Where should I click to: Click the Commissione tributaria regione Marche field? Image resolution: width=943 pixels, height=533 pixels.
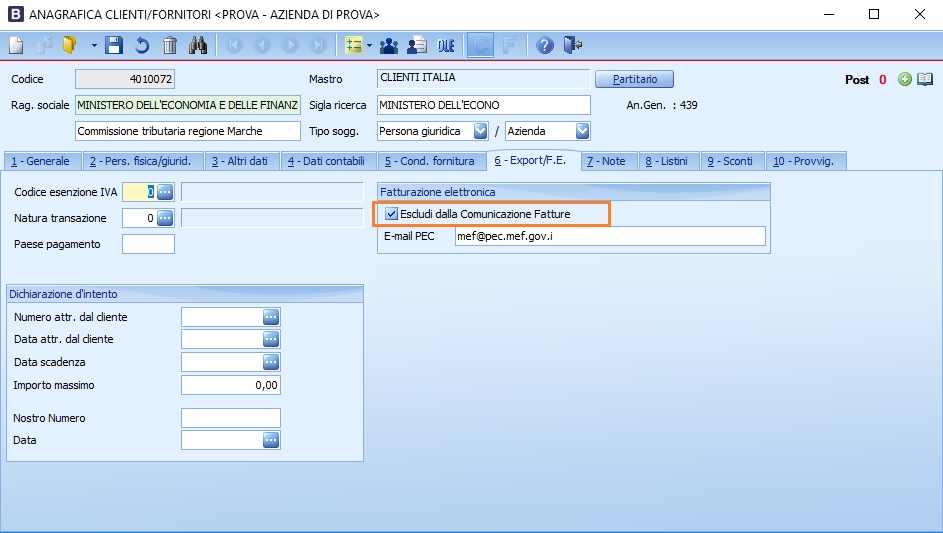click(188, 131)
